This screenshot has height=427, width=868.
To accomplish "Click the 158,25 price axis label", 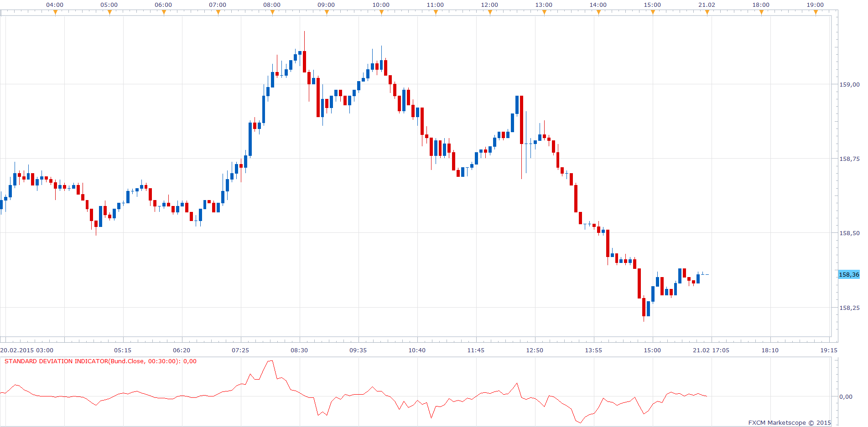I will tap(849, 308).
